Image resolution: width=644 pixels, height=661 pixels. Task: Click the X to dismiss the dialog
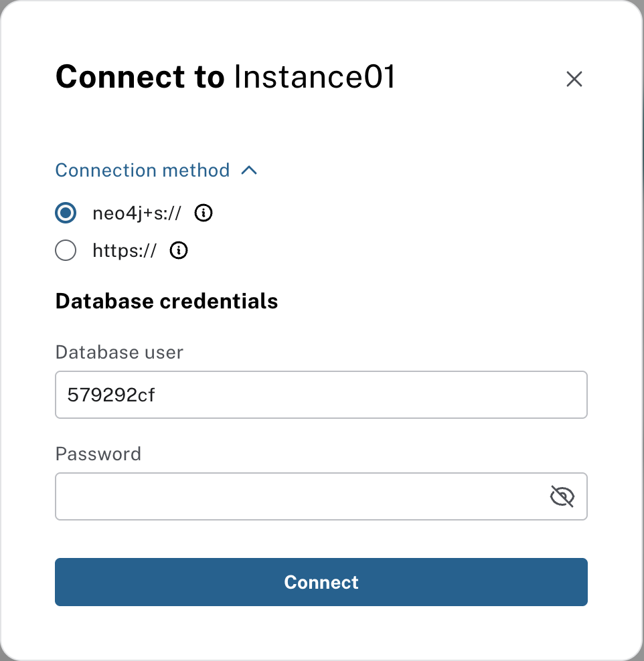574,78
